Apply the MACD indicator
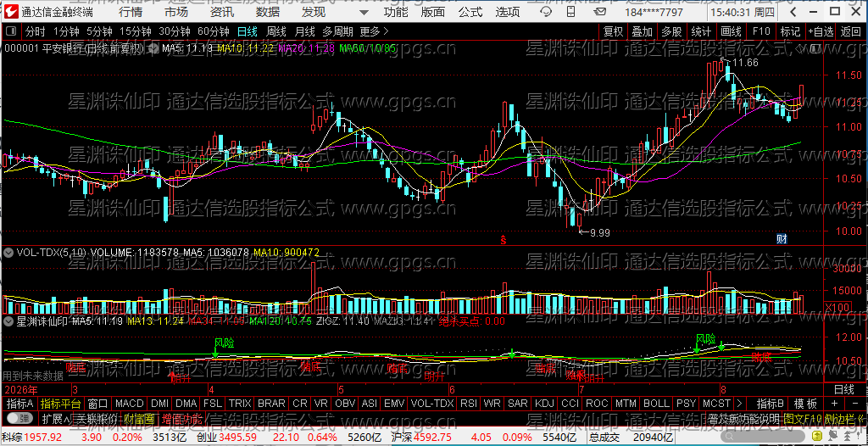 (x=130, y=404)
